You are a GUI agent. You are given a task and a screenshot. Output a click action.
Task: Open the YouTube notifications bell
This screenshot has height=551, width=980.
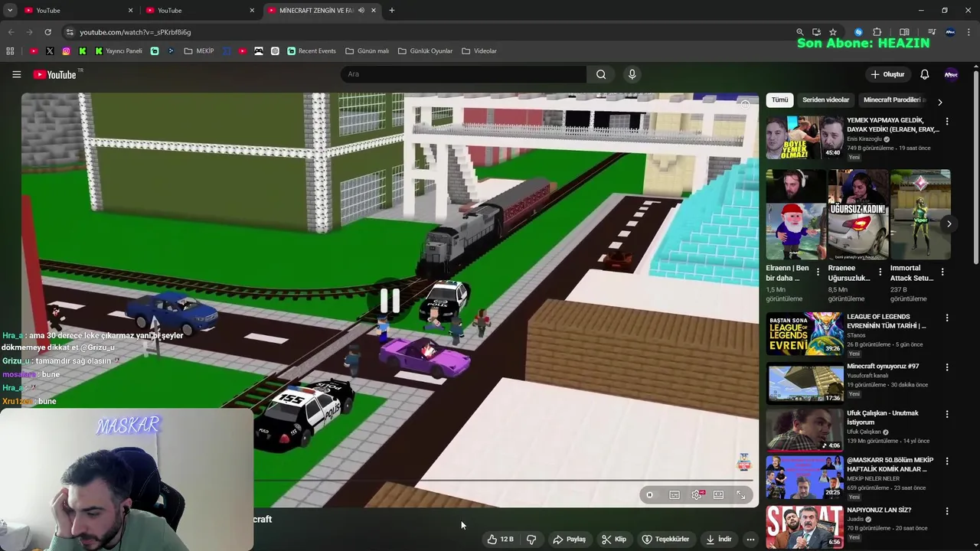point(924,74)
